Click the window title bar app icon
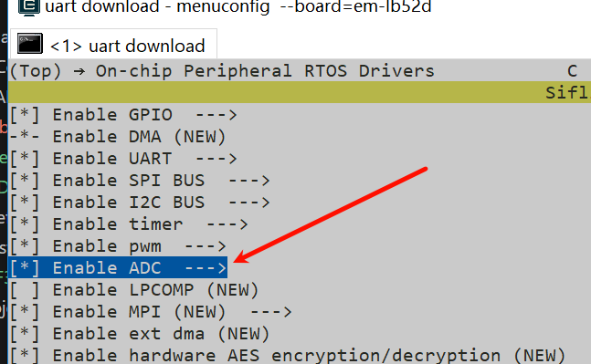The width and height of the screenshot is (591, 364). (x=29, y=6)
